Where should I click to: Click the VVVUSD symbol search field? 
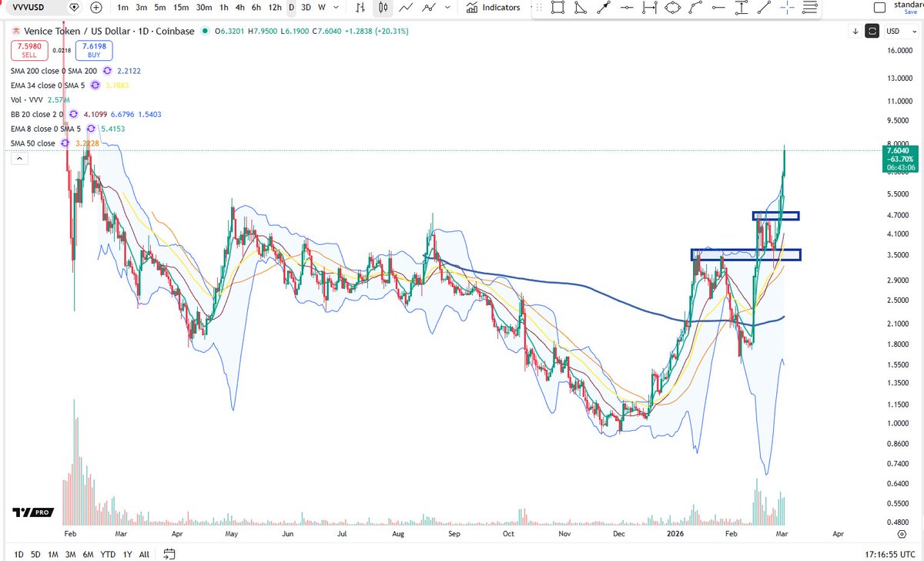coord(31,7)
